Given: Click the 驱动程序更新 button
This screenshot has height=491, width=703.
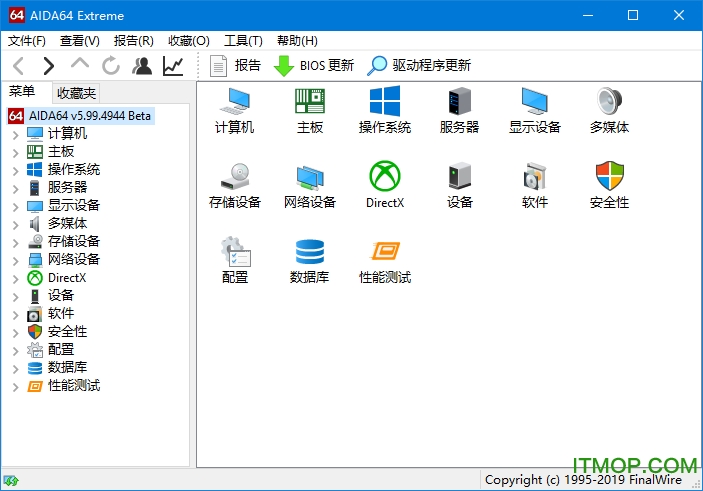Looking at the screenshot, I should click(419, 66).
